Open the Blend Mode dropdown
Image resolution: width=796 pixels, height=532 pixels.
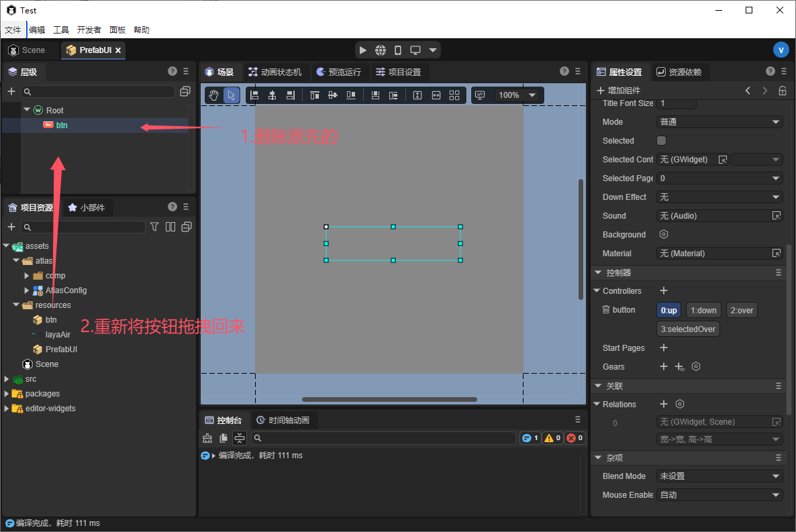click(719, 476)
